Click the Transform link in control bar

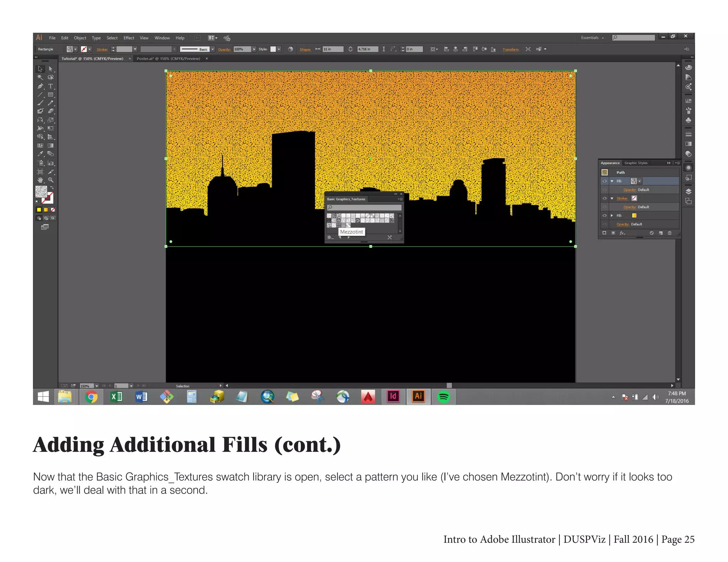510,49
